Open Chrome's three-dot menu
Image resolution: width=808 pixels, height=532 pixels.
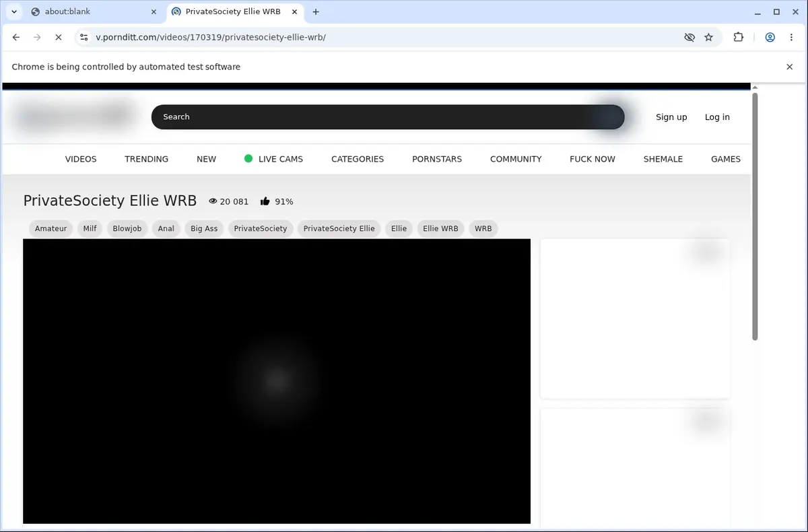click(x=791, y=38)
